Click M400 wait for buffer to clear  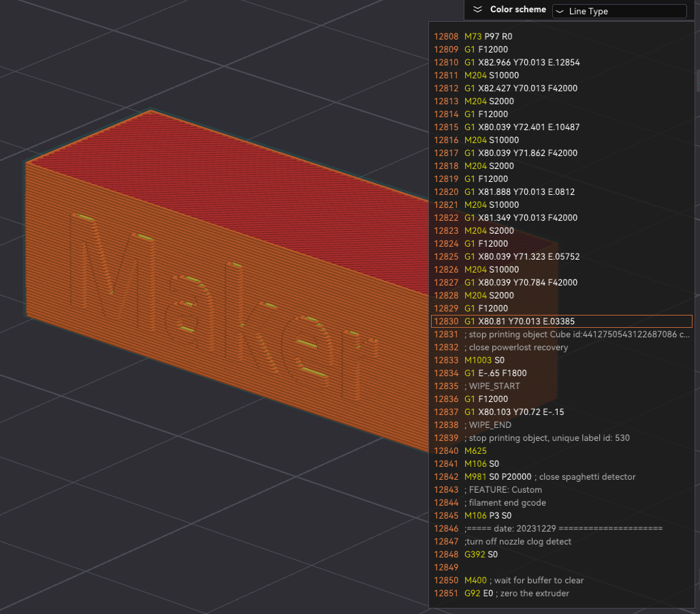[x=524, y=581]
